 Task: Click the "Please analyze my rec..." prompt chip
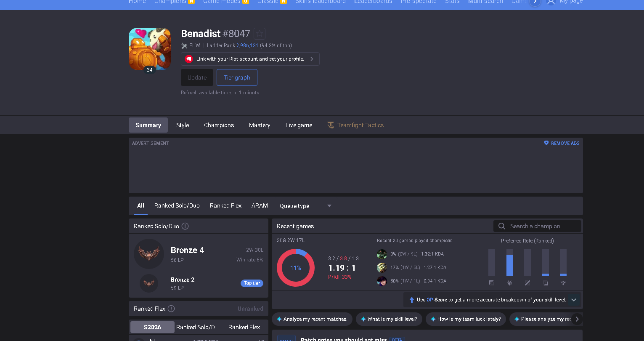click(x=543, y=319)
